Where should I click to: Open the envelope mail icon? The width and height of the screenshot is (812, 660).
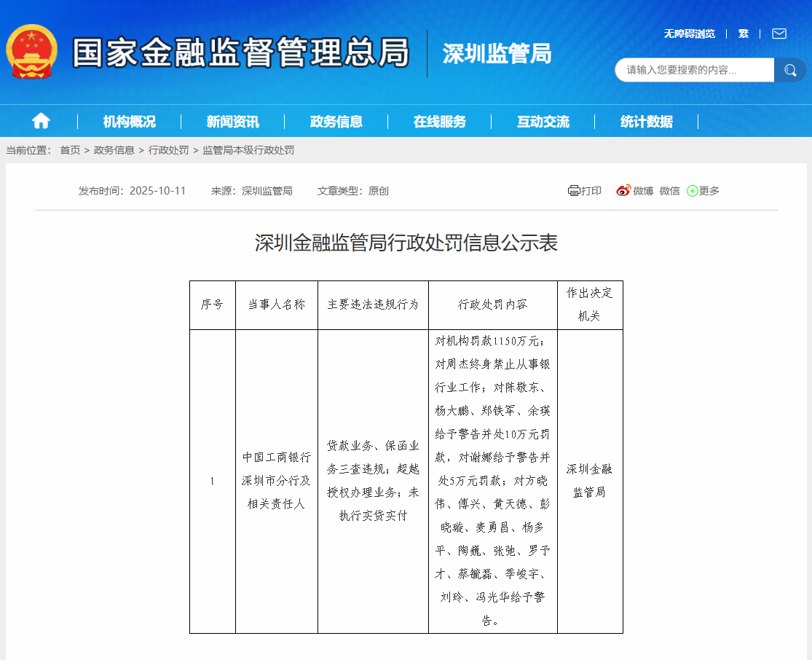(x=779, y=34)
